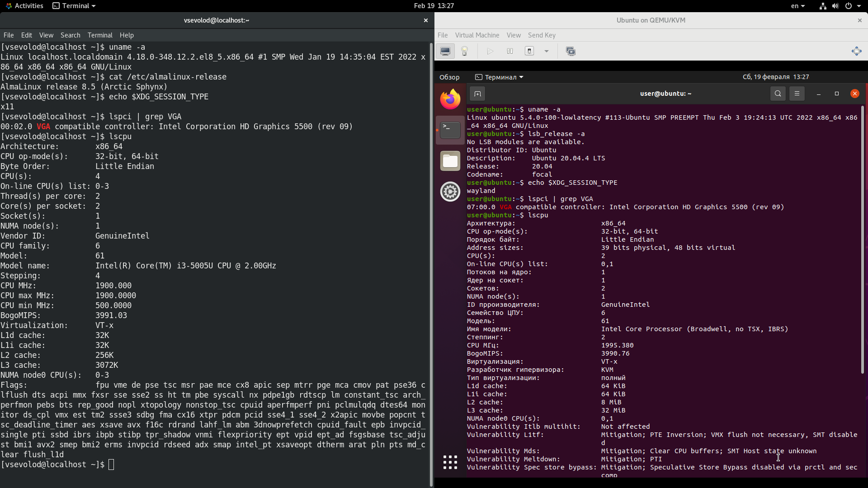The width and height of the screenshot is (868, 488).
Task: Open the Activities overview
Action: [x=24, y=6]
